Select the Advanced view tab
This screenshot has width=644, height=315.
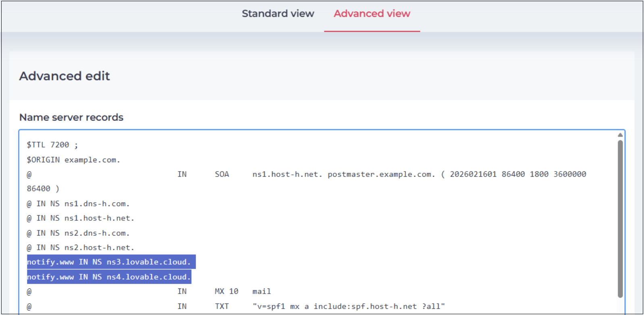[372, 14]
